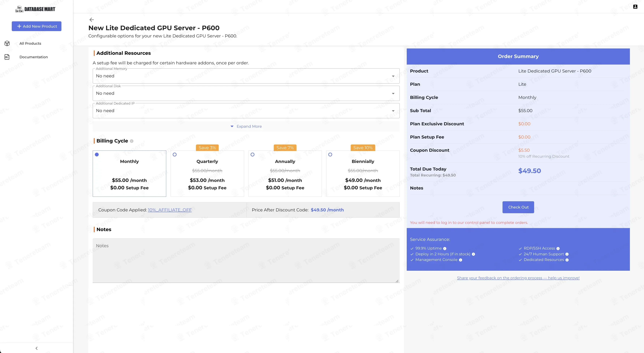Viewport: 644px width, 353px height.
Task: Click the $49.00 /month Biennially price
Action: coord(363,180)
